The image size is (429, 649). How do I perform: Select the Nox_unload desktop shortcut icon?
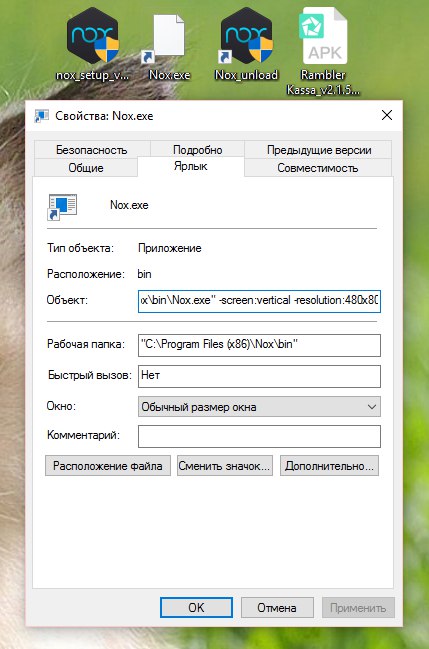pos(246,44)
